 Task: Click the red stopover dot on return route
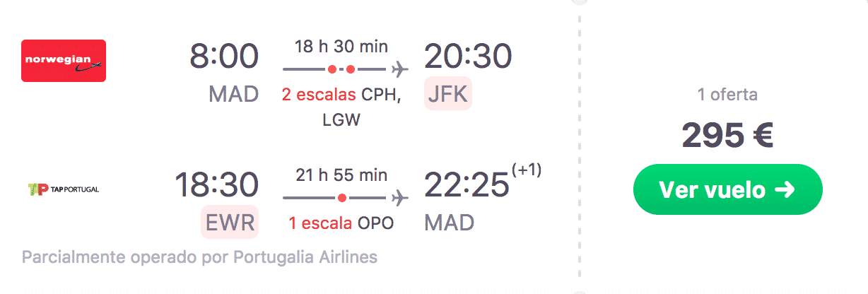tap(341, 197)
